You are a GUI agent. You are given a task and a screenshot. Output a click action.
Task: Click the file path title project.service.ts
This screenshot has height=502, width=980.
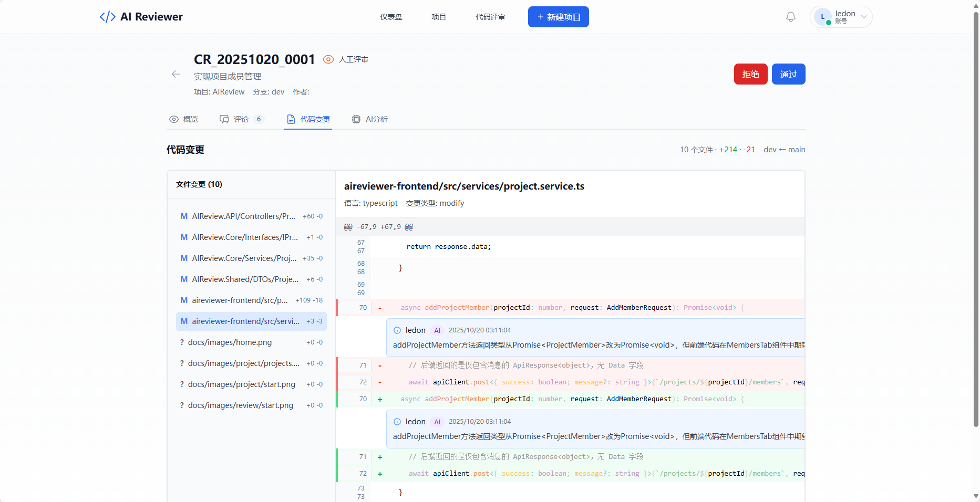[464, 186]
